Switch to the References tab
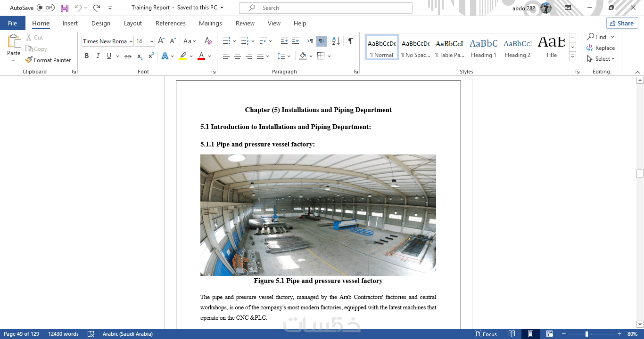Viewport: 644px width, 339px height. [171, 23]
